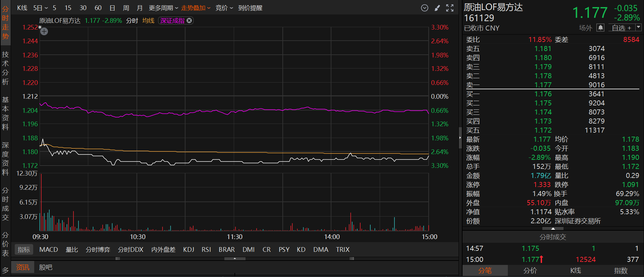This screenshot has width=644, height=277.
Task: Add stock to watchlist with 自选 +
Action: (621, 28)
